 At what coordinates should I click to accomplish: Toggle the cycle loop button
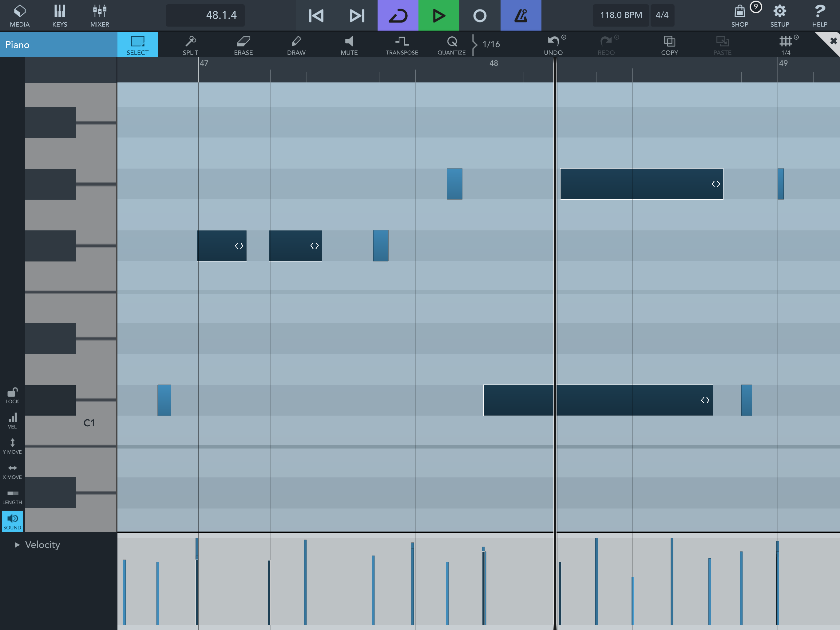point(398,16)
